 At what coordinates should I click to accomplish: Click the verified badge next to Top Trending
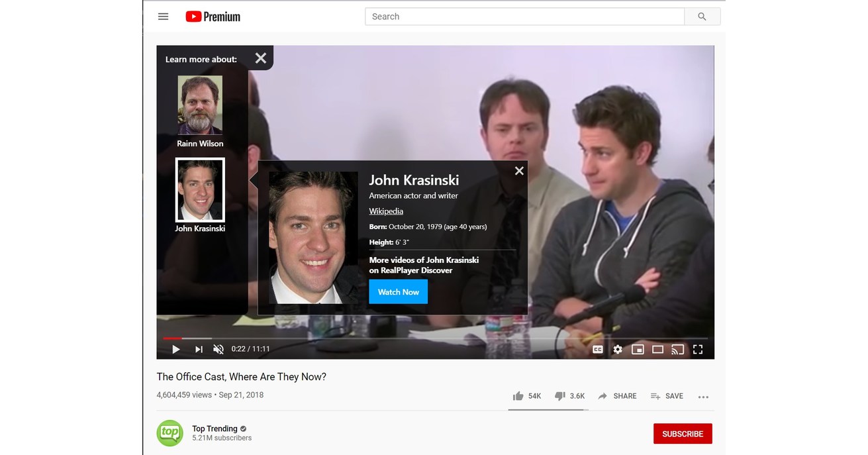pyautogui.click(x=244, y=429)
